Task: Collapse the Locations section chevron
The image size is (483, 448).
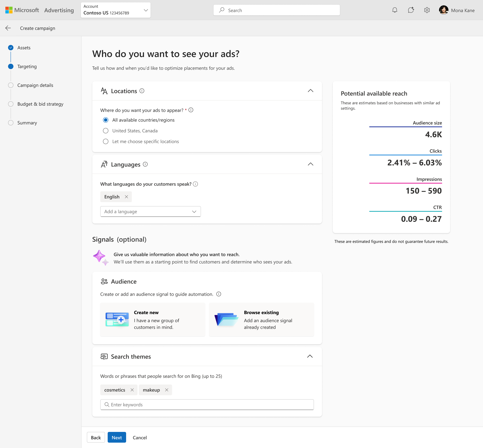Action: 311,91
